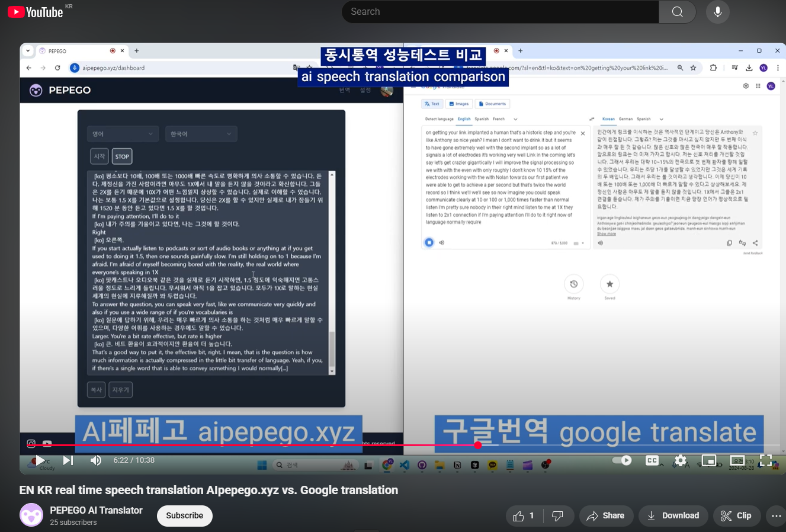The height and width of the screenshot is (532, 786).
Task: Expand the source languages list chevron
Action: pos(515,119)
